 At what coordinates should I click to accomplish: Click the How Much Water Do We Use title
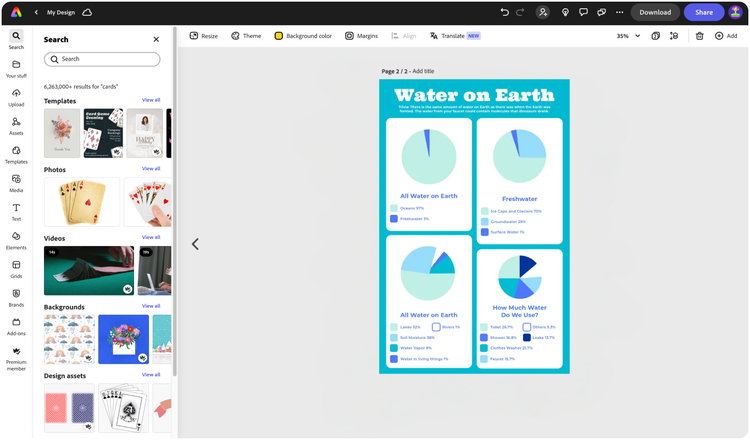point(519,311)
